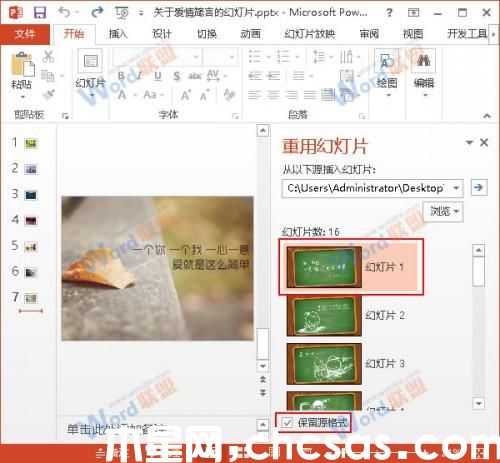
Task: Click the Decrease Indent icon
Action: 255,76
